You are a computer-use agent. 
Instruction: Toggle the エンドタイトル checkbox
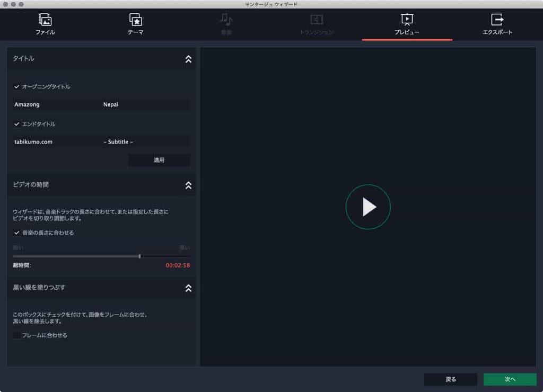(16, 124)
